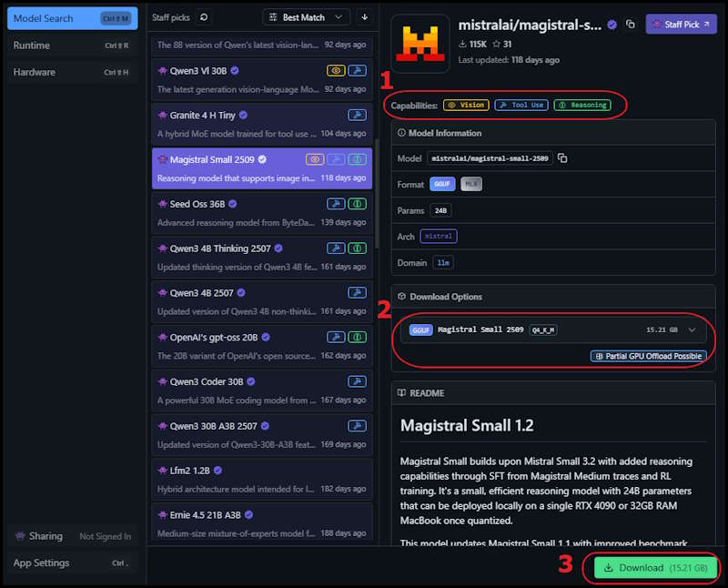Click tool use icon on Qwen3 30B A3B 2507

(x=357, y=426)
